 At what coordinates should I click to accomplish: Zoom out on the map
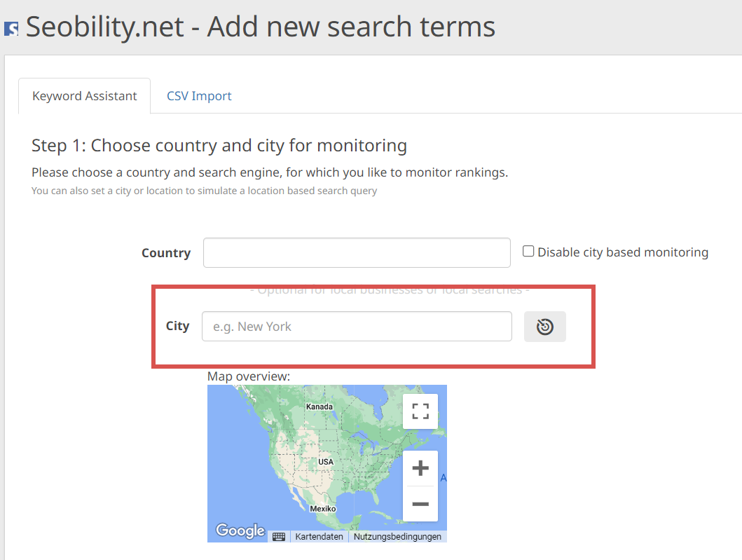coord(420,504)
